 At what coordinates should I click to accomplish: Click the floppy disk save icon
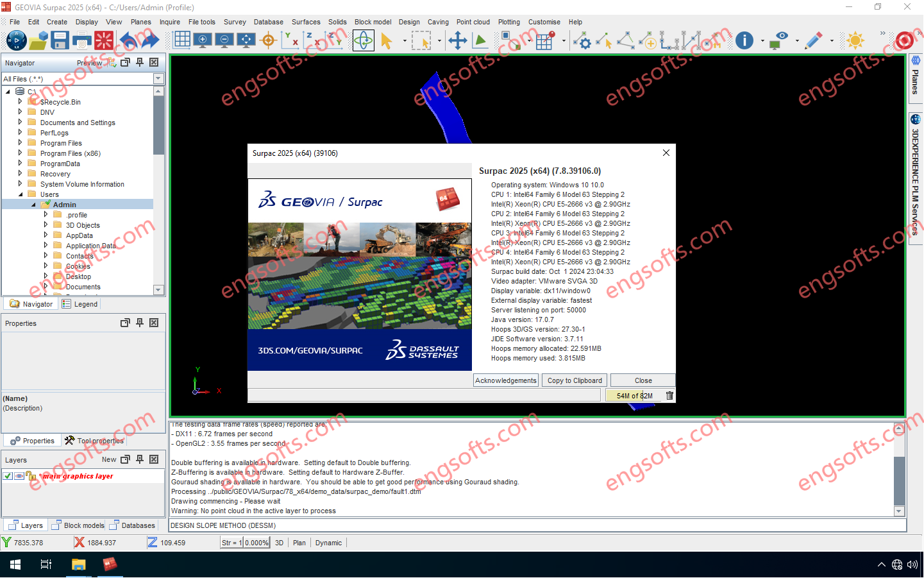(60, 40)
